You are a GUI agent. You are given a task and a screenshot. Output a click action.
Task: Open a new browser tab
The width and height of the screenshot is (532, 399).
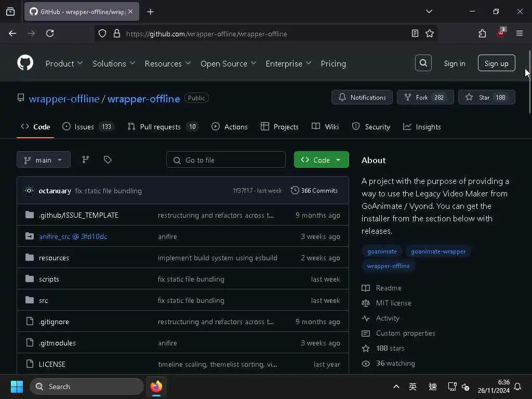click(150, 12)
